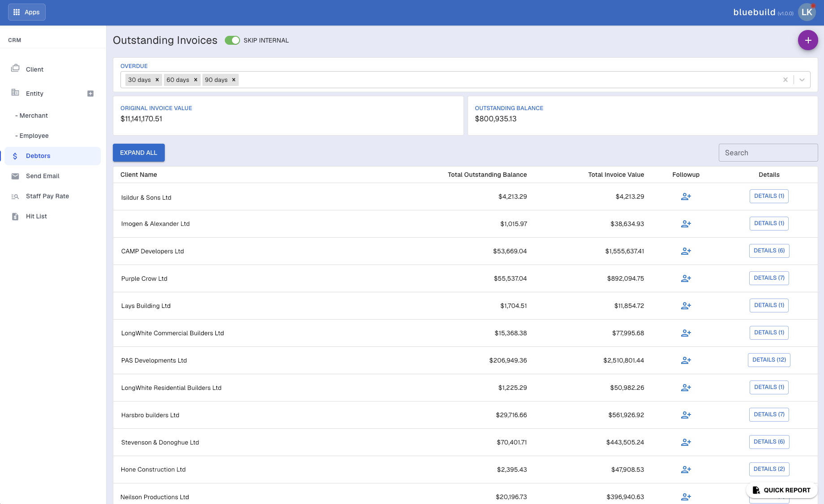Click the Client briefcase icon
The image size is (824, 504).
coord(15,68)
